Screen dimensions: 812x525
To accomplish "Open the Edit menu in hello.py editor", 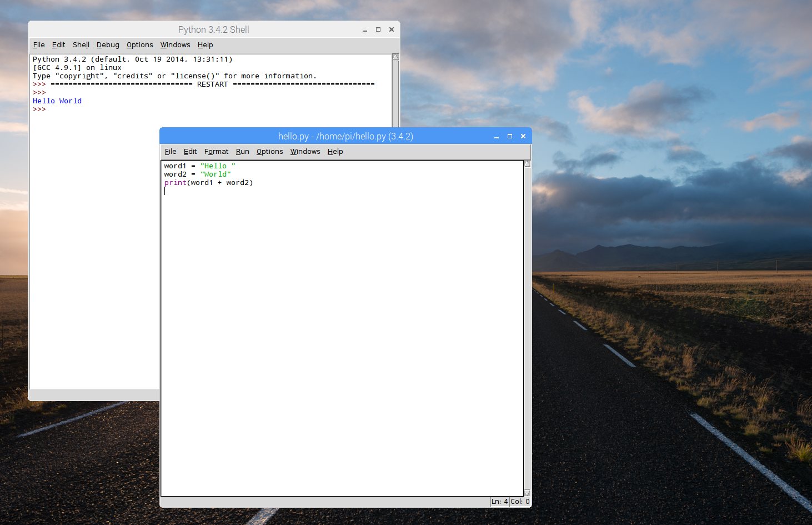I will [190, 151].
